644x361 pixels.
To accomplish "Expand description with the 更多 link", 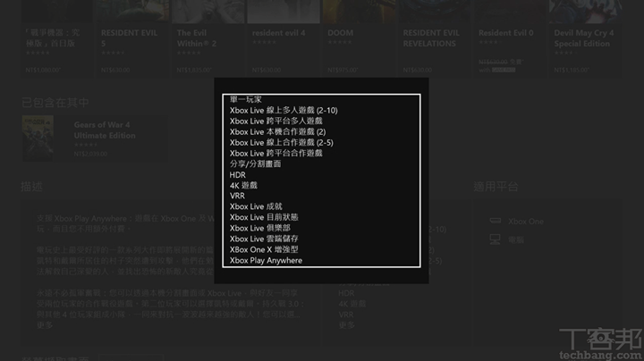I will [45, 325].
